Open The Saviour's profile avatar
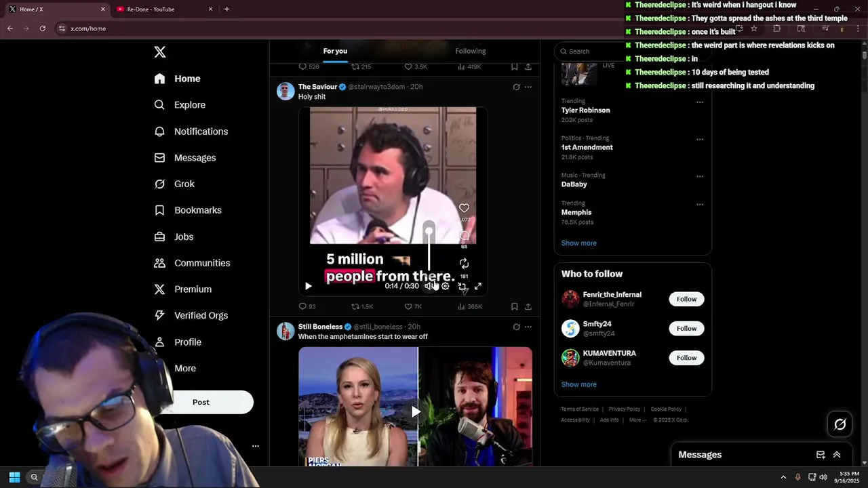 [x=285, y=91]
